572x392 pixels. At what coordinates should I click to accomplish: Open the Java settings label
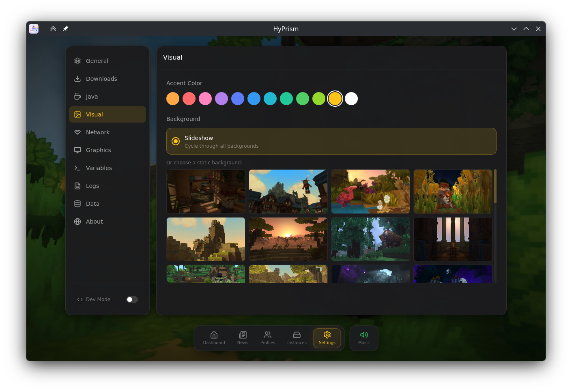click(x=92, y=97)
